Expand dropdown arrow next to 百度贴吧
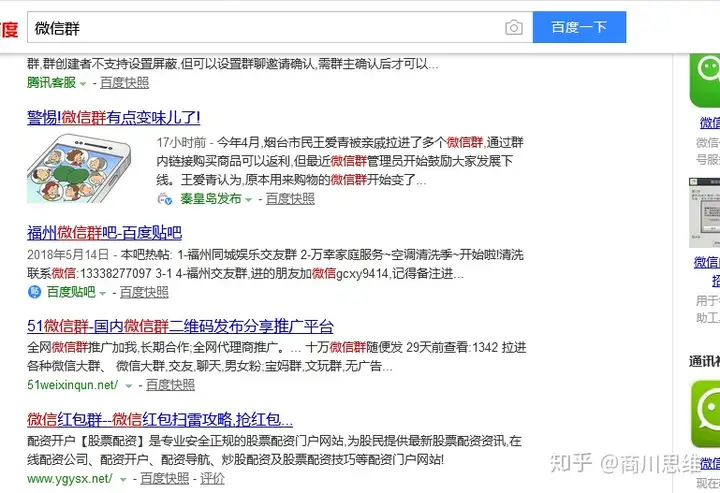The image size is (720, 493). 102,293
